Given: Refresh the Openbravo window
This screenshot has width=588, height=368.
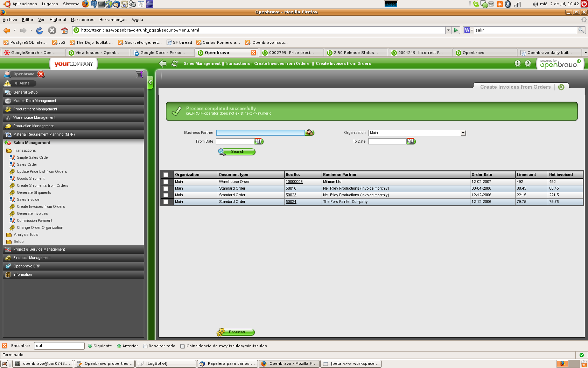Looking at the screenshot, I should pyautogui.click(x=174, y=63).
